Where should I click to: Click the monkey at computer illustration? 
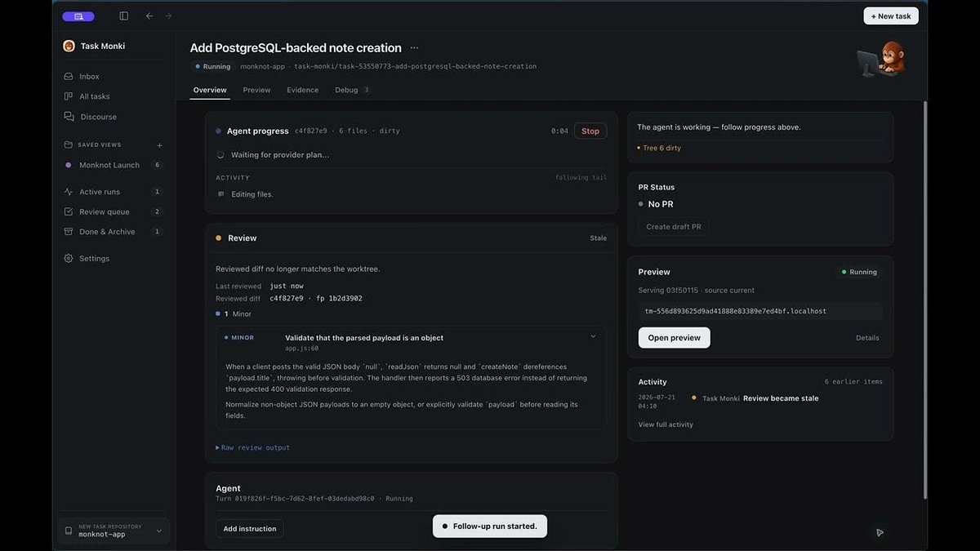(880, 59)
